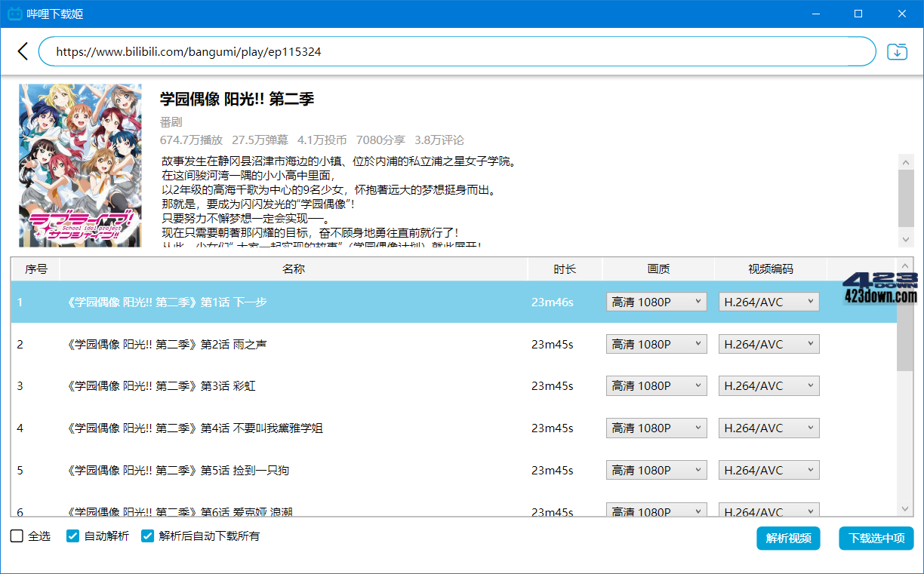Disable the 自动解析 checkbox
Viewport: 924px width, 574px height.
(72, 536)
